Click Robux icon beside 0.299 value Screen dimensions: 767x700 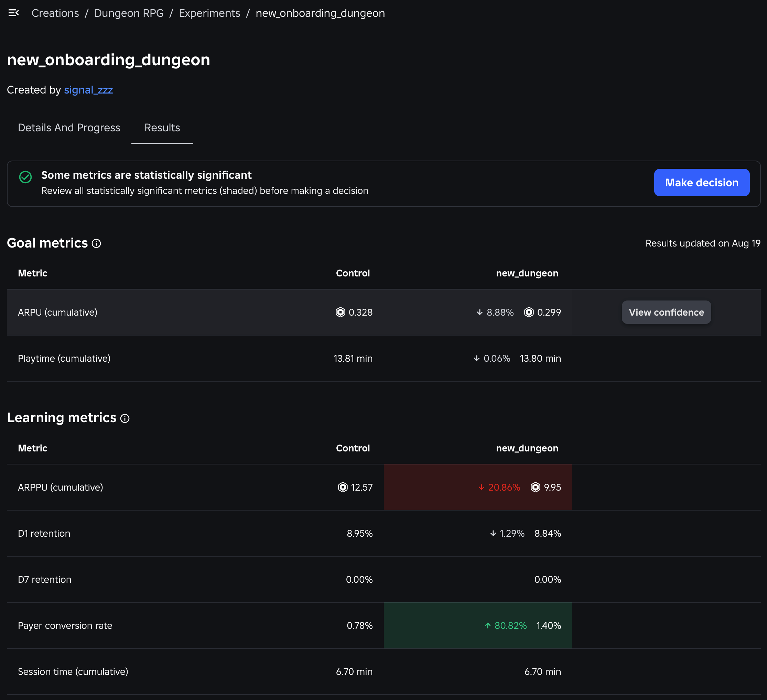tap(529, 312)
